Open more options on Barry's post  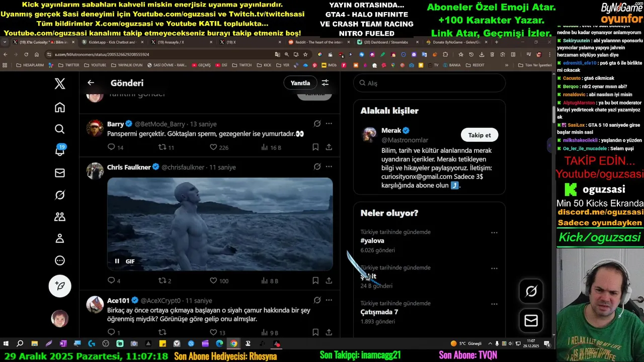[x=329, y=123]
